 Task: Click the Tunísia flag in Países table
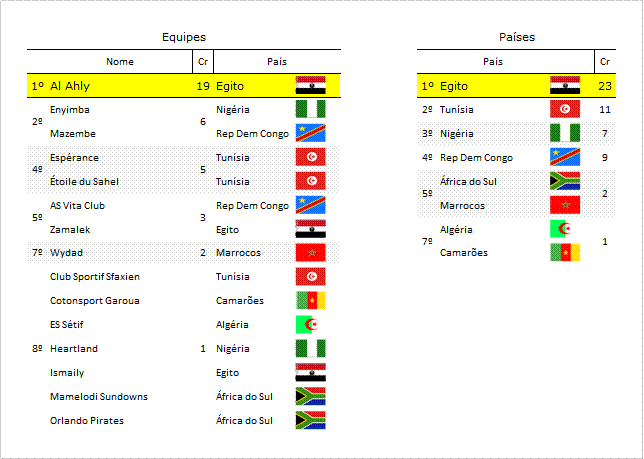tap(565, 109)
